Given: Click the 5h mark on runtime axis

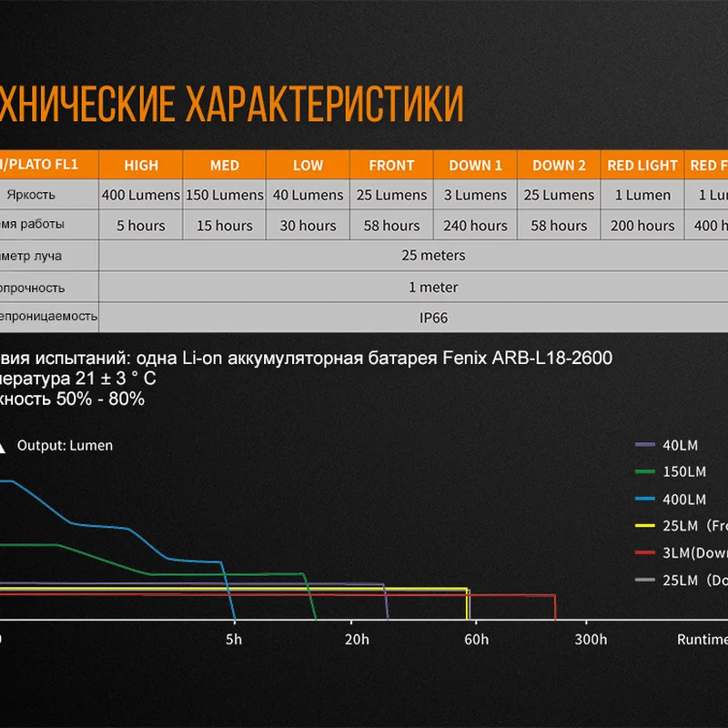Looking at the screenshot, I should [234, 640].
